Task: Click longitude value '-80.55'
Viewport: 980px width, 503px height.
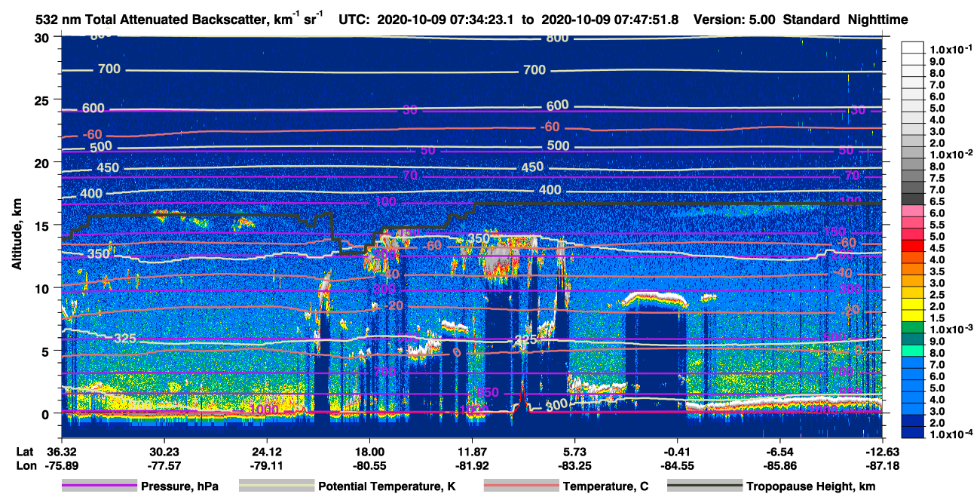Action: [369, 465]
